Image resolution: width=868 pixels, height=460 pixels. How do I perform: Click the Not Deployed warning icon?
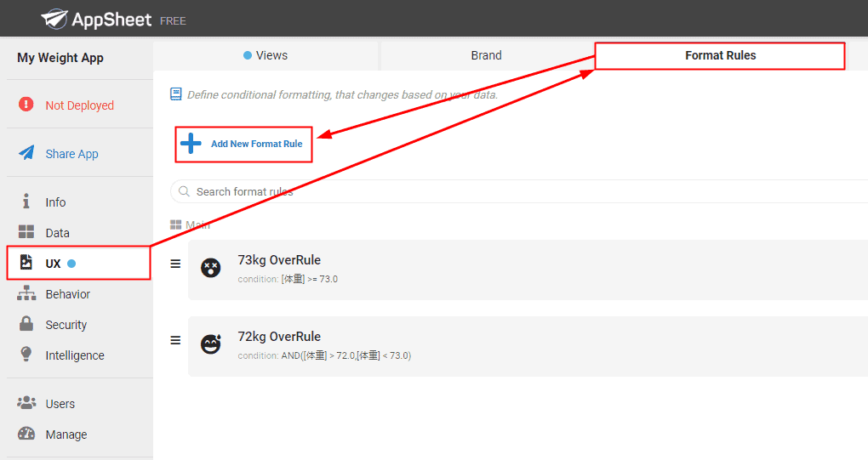point(26,104)
